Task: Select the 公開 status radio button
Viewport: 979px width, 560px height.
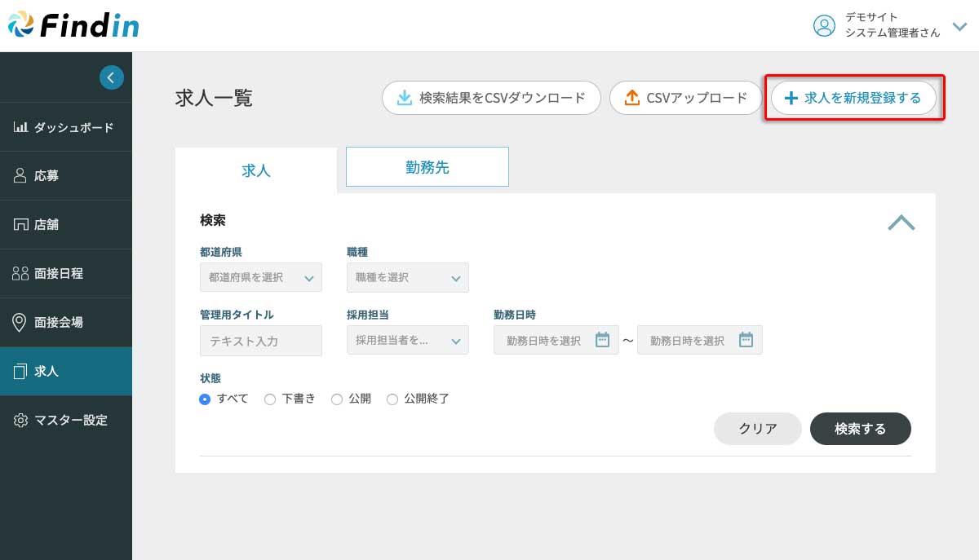Action: (336, 399)
